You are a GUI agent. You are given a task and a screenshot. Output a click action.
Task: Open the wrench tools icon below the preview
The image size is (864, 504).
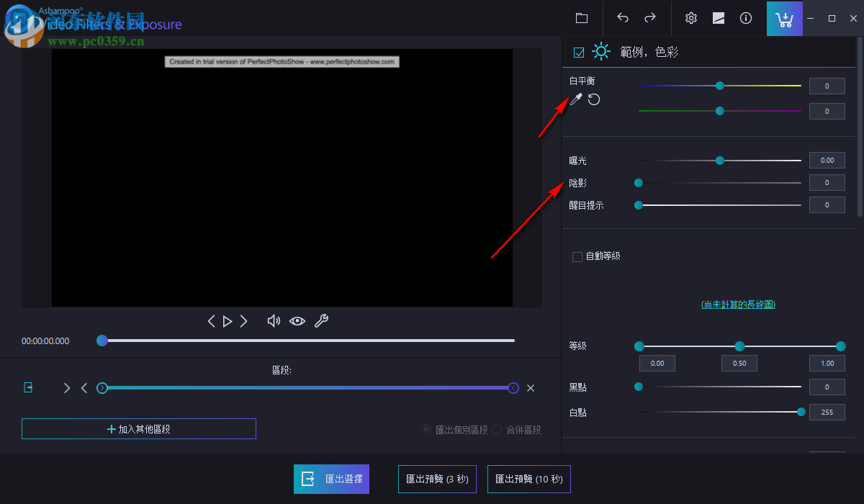point(321,321)
